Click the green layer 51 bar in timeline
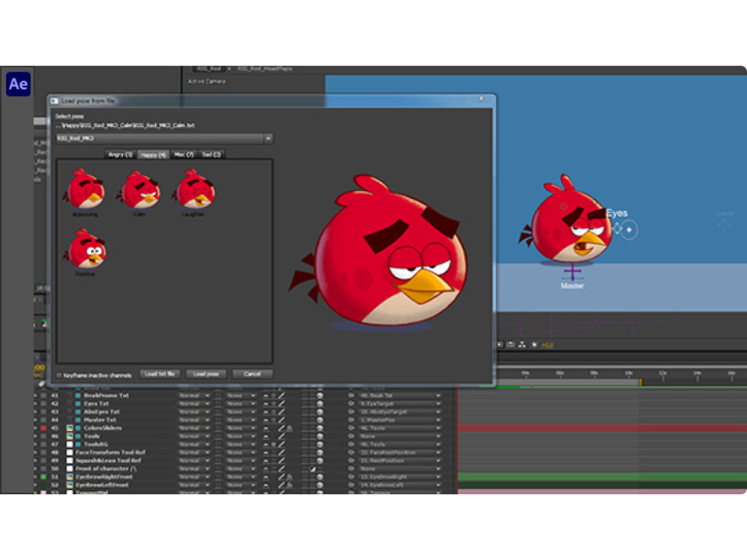 (x=601, y=476)
